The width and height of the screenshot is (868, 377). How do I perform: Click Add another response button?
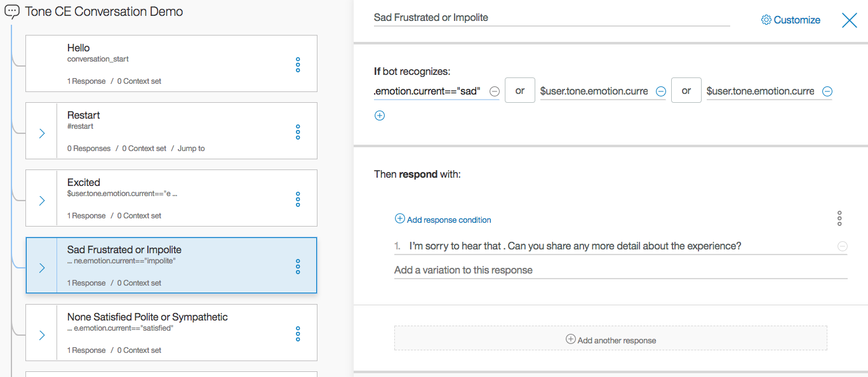[610, 340]
